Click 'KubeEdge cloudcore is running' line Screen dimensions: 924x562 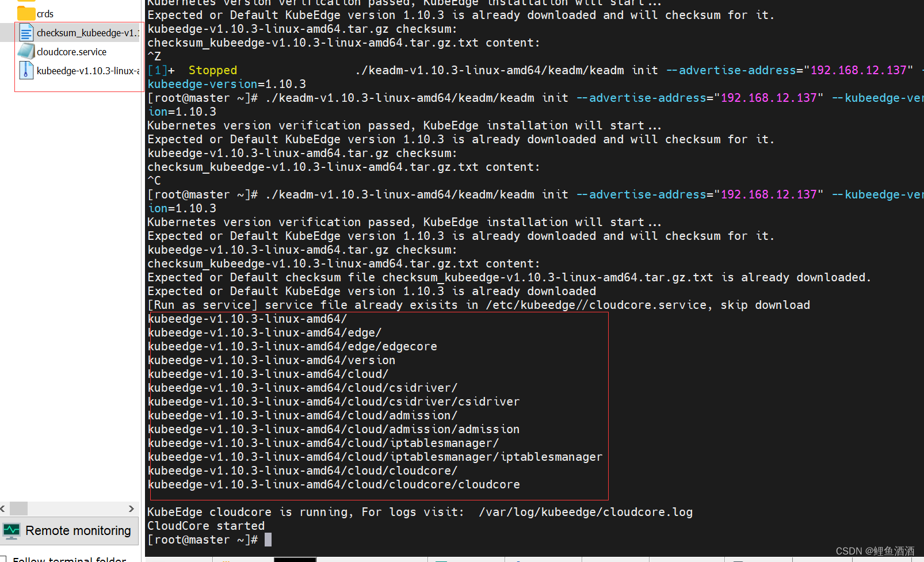420,512
